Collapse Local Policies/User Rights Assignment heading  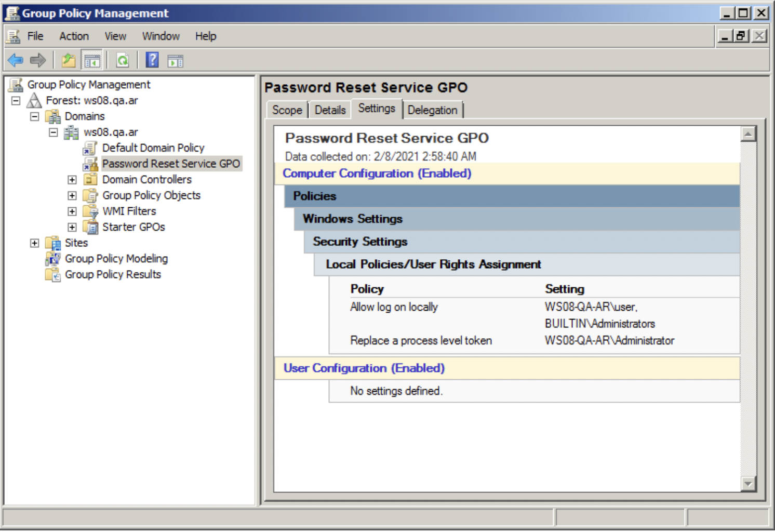(x=527, y=264)
